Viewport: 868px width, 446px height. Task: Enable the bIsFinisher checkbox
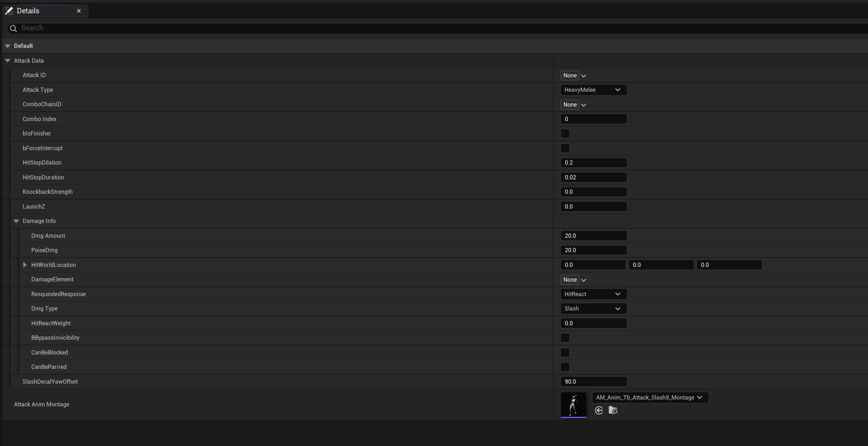[564, 133]
